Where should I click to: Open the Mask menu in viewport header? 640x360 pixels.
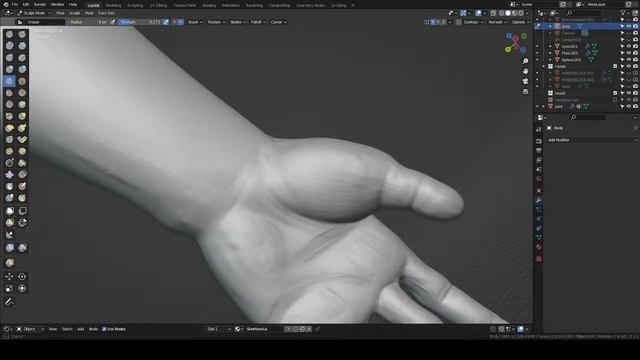pyautogui.click(x=89, y=13)
